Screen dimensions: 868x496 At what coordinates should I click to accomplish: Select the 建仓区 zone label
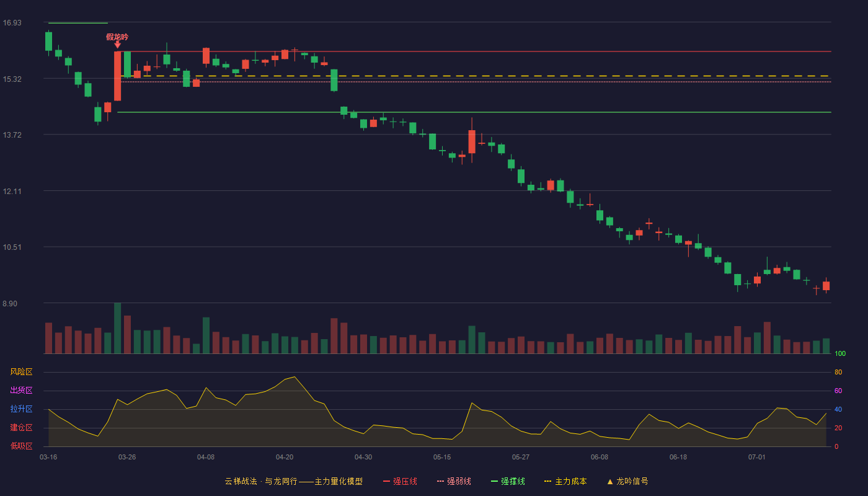21,428
